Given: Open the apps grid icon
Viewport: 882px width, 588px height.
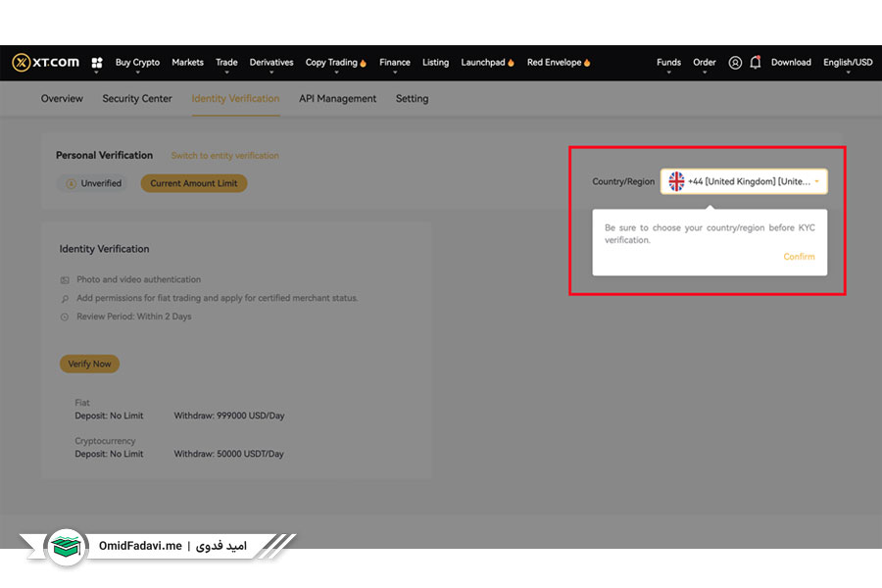Looking at the screenshot, I should coord(97,63).
